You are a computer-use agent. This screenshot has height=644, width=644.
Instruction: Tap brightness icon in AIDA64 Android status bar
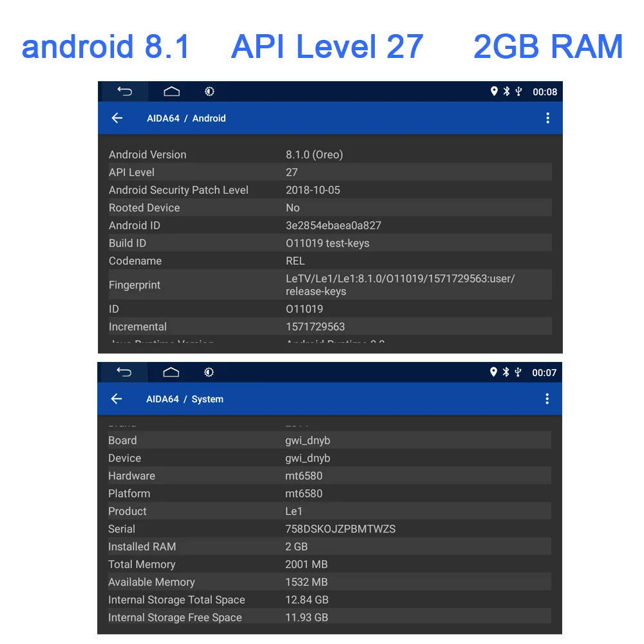click(209, 91)
